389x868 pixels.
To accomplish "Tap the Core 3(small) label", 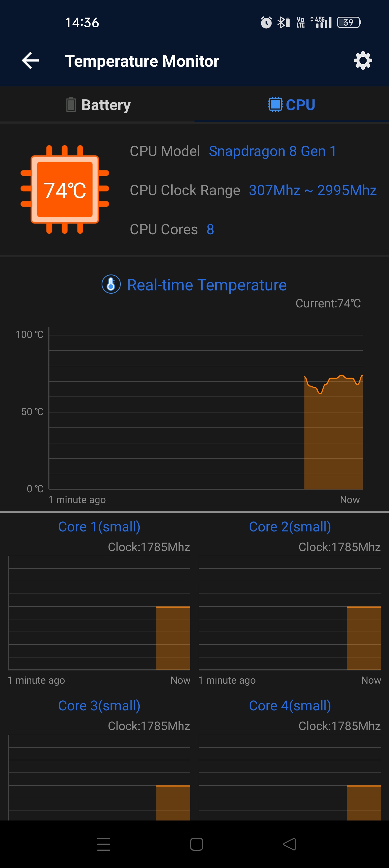I will 99,706.
